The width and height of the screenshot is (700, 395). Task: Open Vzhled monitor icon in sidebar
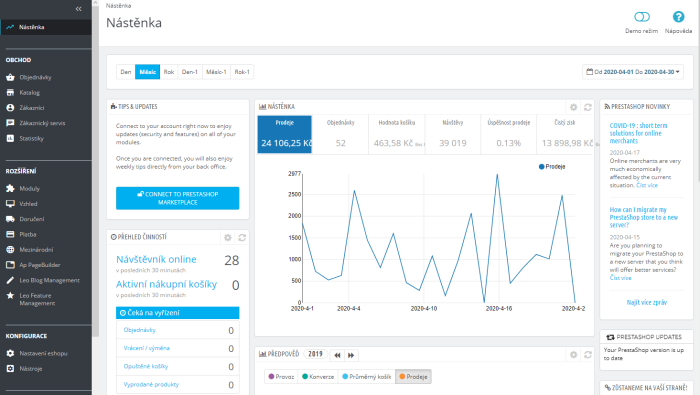pos(10,204)
